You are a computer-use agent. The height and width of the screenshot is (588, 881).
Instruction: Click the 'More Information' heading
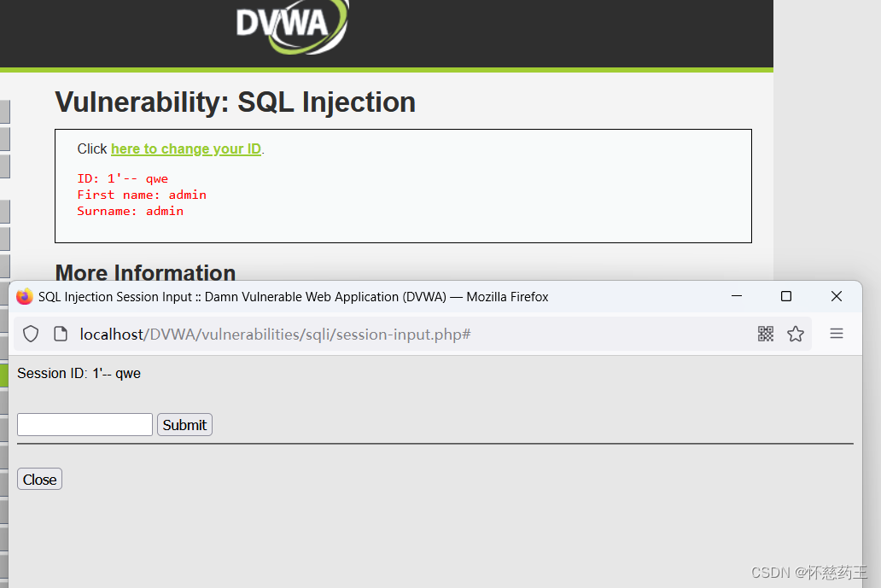145,272
